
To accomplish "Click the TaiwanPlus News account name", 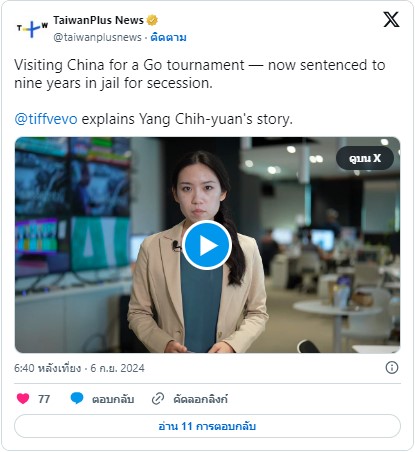I will [98, 20].
